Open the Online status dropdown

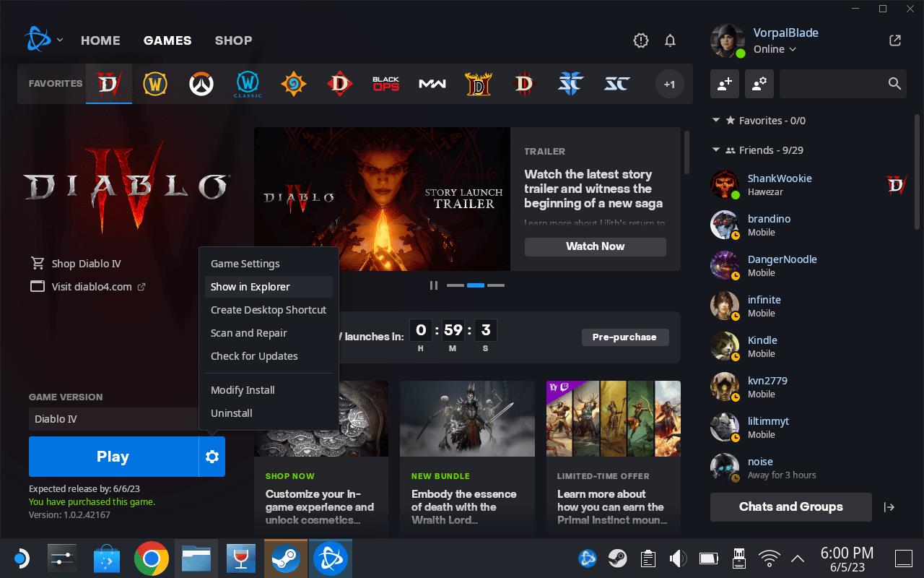point(775,49)
